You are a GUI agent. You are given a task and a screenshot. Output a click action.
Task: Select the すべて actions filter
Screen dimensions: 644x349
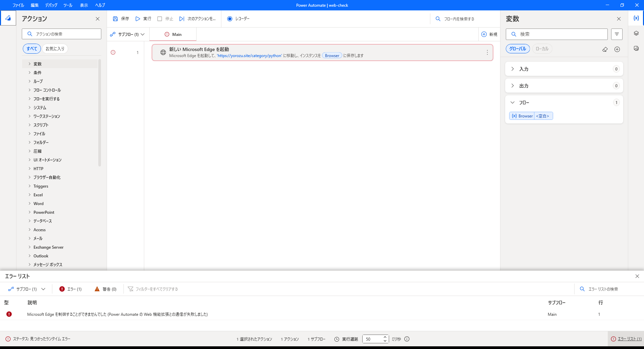click(x=32, y=49)
